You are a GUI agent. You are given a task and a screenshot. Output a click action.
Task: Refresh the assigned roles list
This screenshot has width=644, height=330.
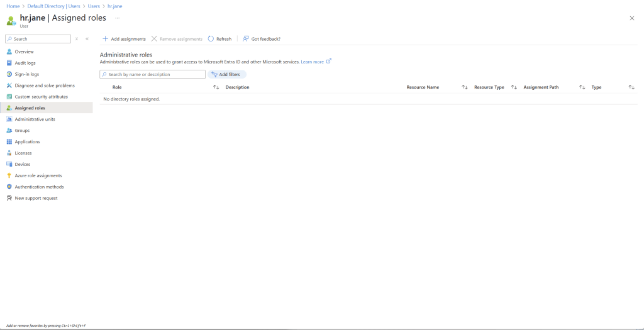click(219, 39)
